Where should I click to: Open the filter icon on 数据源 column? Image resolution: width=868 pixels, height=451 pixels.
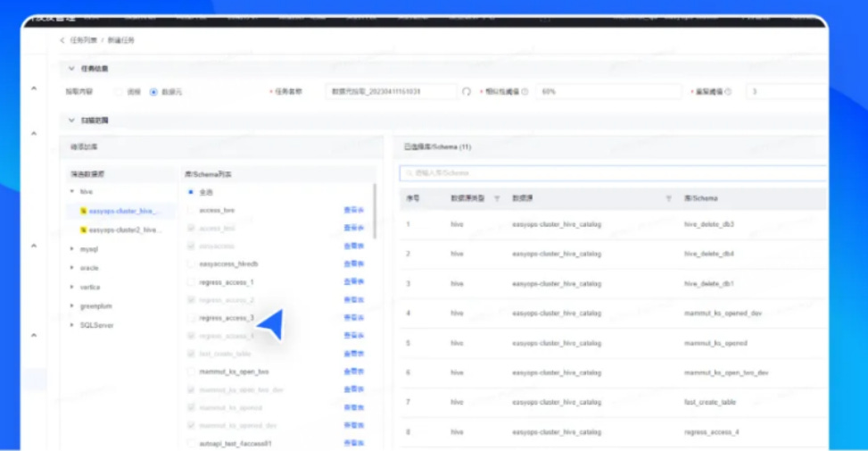(x=668, y=198)
